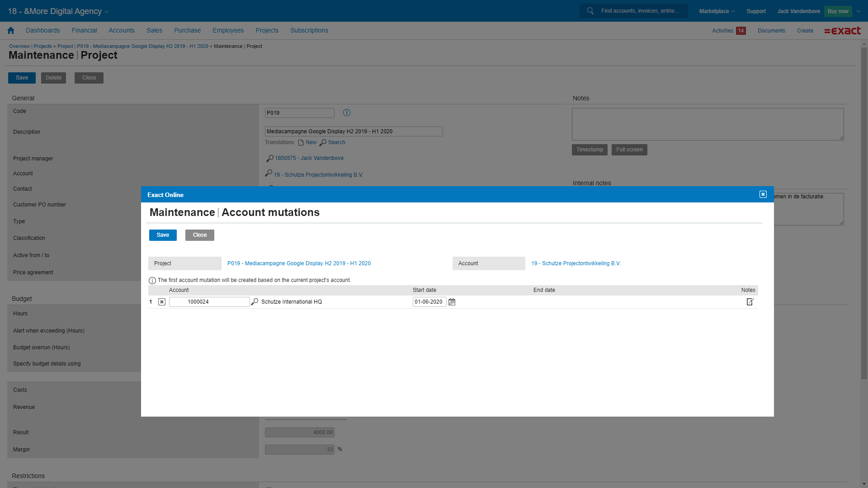The width and height of the screenshot is (868, 488).
Task: Open project manager lookup magnifier icon
Action: point(269,158)
